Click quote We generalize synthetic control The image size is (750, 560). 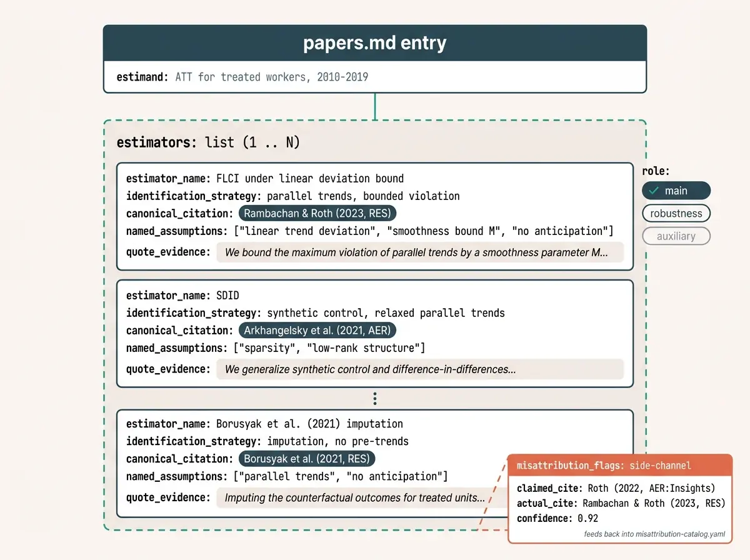coord(420,369)
